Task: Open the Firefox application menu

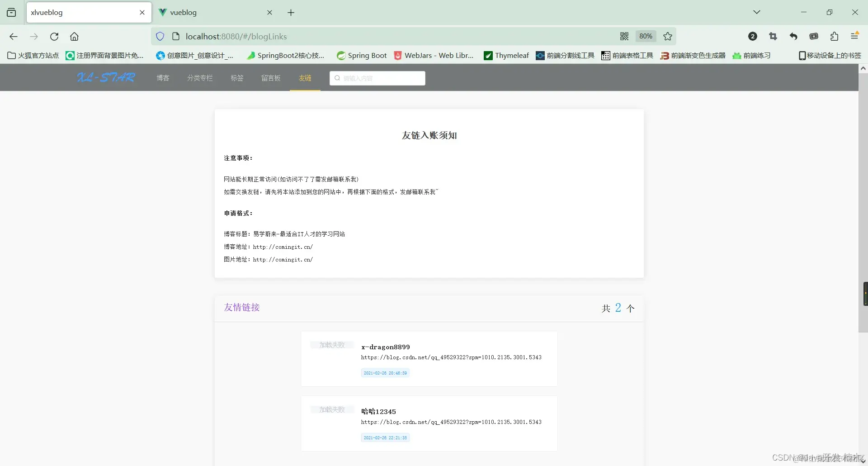Action: pyautogui.click(x=854, y=36)
